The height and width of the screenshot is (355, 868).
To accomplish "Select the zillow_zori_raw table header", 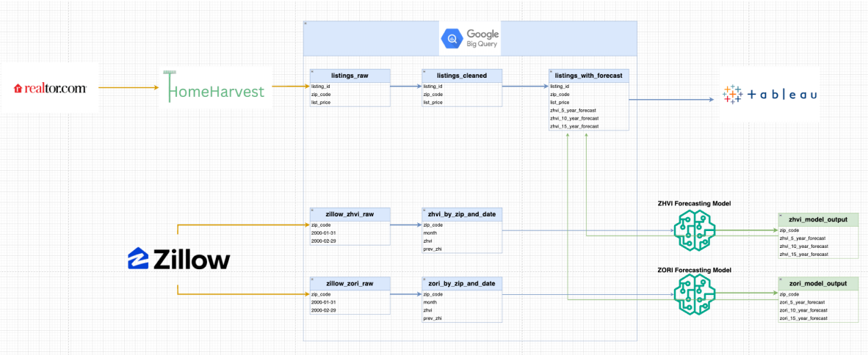I will point(350,284).
